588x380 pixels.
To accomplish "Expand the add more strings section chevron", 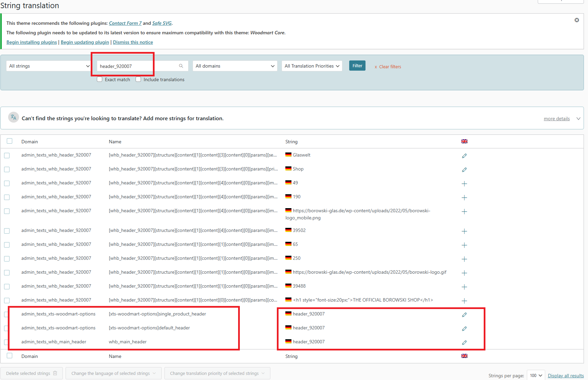I will pyautogui.click(x=578, y=119).
